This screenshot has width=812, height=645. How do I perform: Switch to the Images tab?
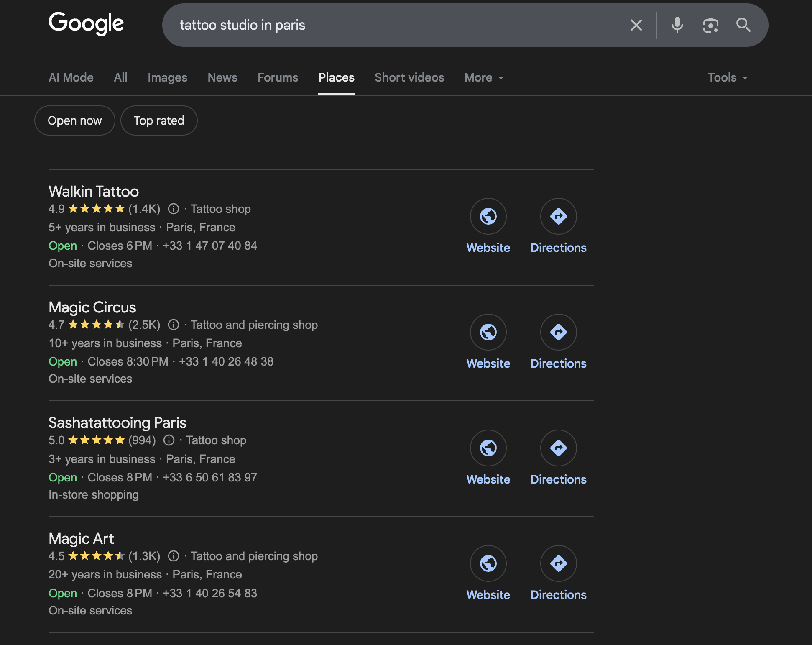point(167,77)
